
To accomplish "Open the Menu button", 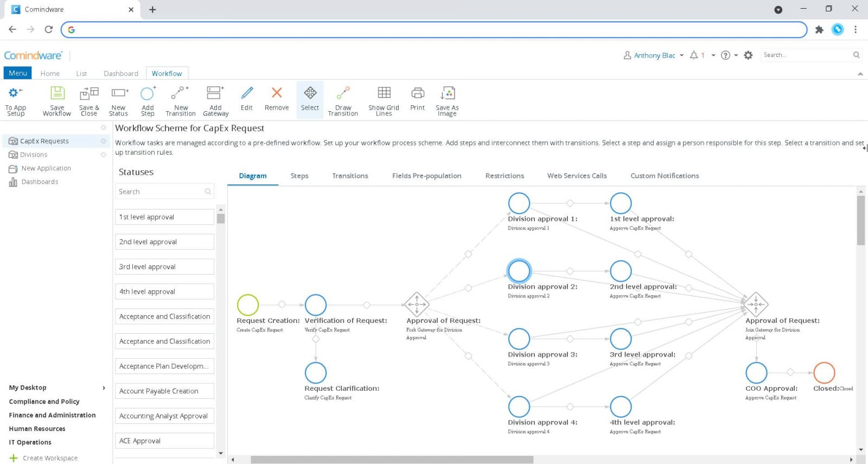I will (18, 73).
